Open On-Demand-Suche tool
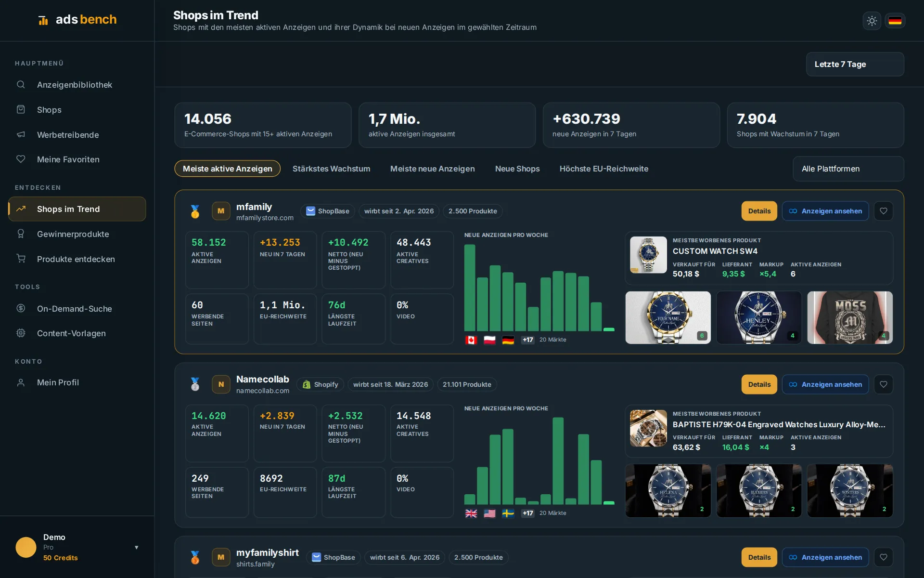 (x=77, y=309)
